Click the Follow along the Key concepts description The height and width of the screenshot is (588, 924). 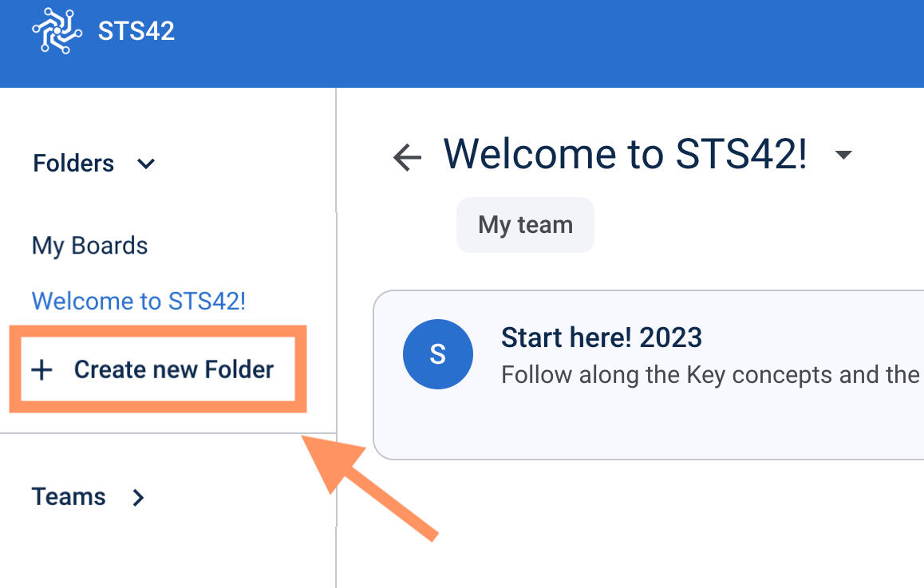pos(709,374)
